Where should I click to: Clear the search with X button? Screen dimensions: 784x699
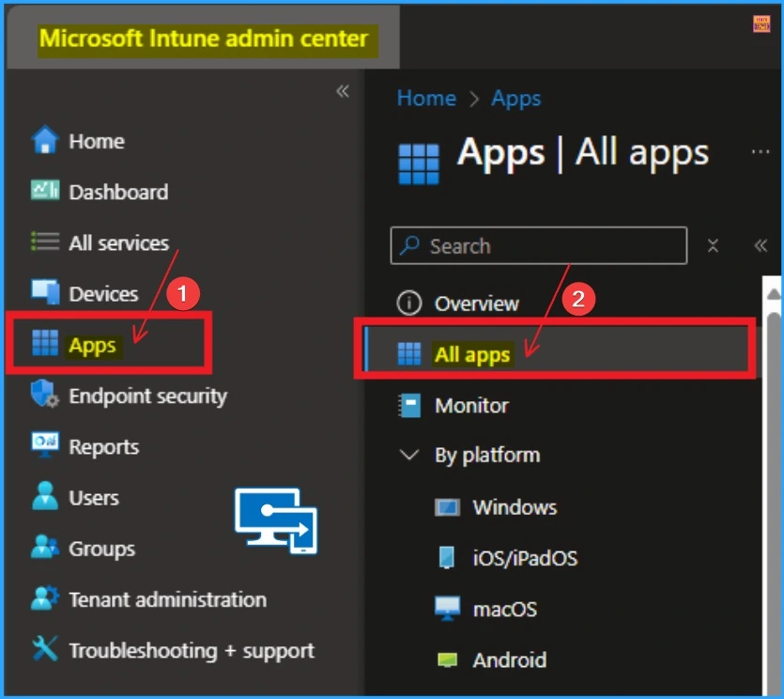[713, 245]
